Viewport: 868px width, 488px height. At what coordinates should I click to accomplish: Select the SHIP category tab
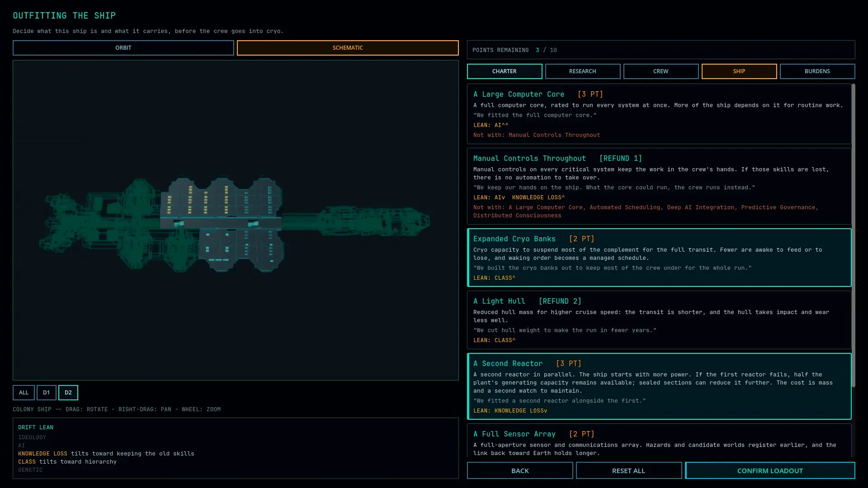click(x=739, y=71)
